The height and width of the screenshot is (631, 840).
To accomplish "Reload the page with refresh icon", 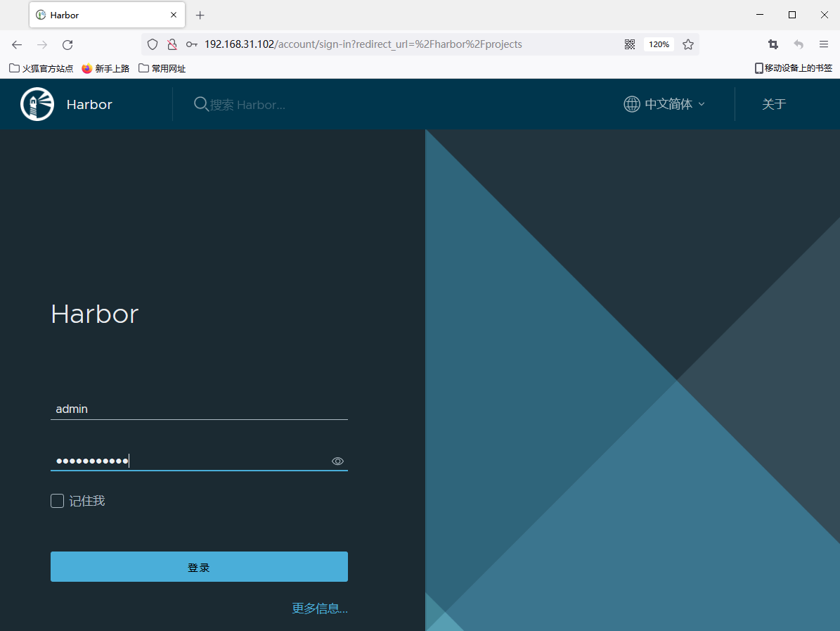I will click(67, 44).
